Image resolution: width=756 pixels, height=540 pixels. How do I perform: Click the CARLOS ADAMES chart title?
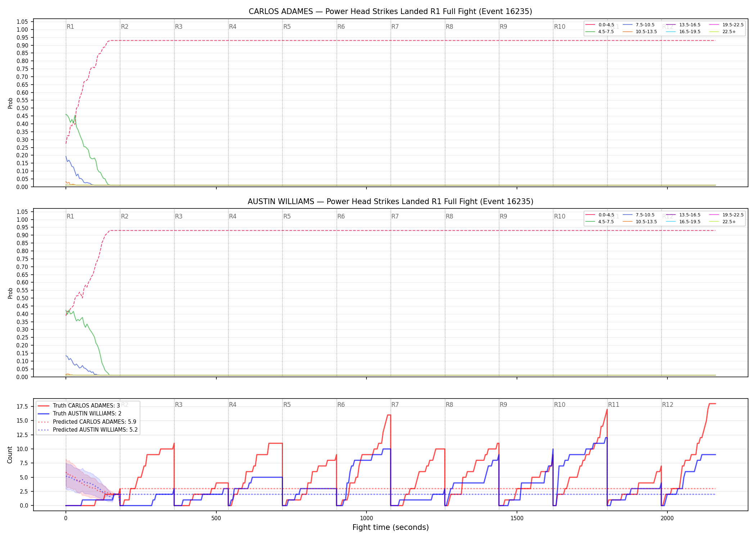click(390, 12)
